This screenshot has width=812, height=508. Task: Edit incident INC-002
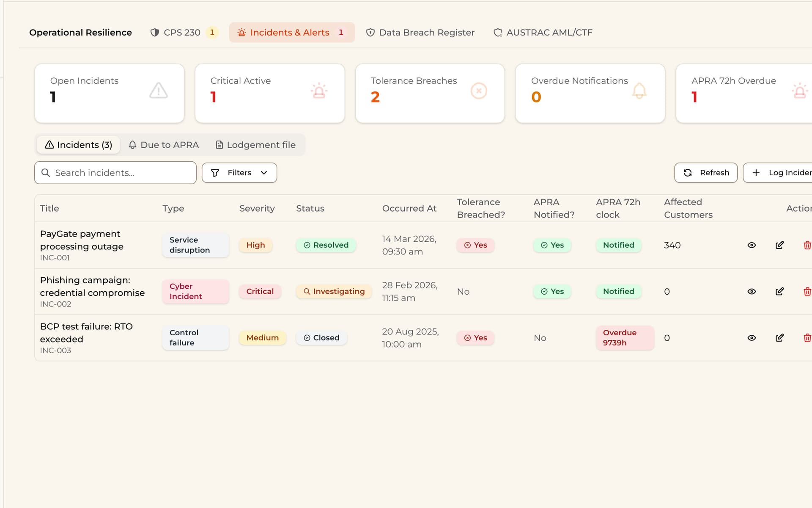(x=779, y=291)
